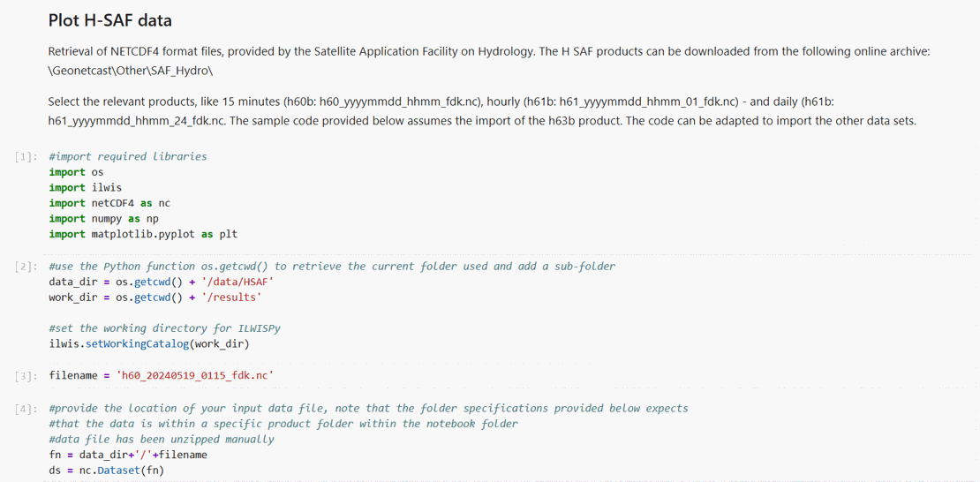Click the "import ilwis" code line
The height and width of the screenshot is (482, 980).
pos(86,187)
